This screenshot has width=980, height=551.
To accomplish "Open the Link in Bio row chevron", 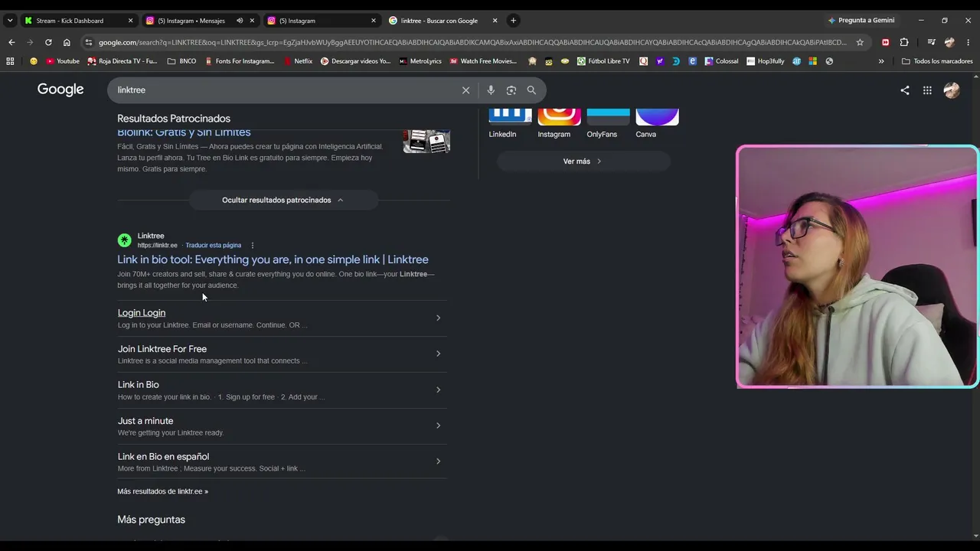I will (x=438, y=390).
